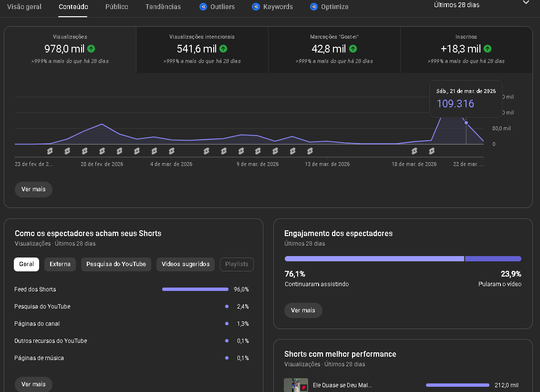Viewport: 540px width, 392px height.
Task: Select the Visualizações intencionais metric card
Action: (202, 50)
